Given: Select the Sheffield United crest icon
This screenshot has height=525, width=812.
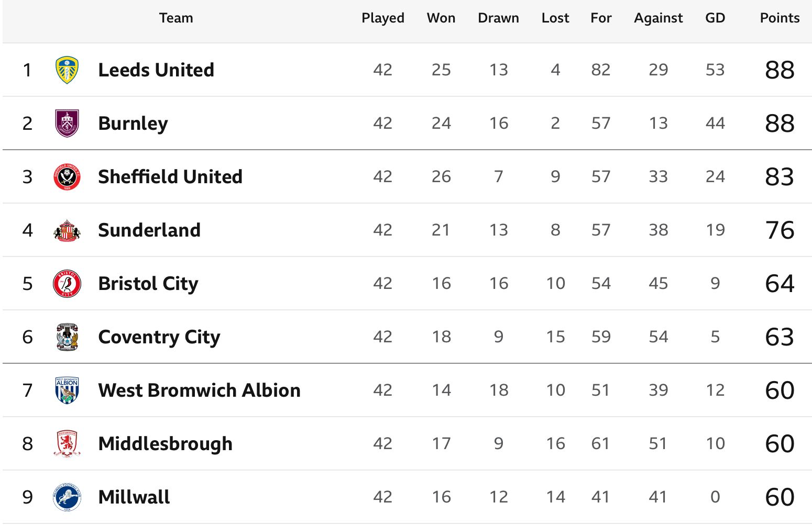Looking at the screenshot, I should click(67, 177).
